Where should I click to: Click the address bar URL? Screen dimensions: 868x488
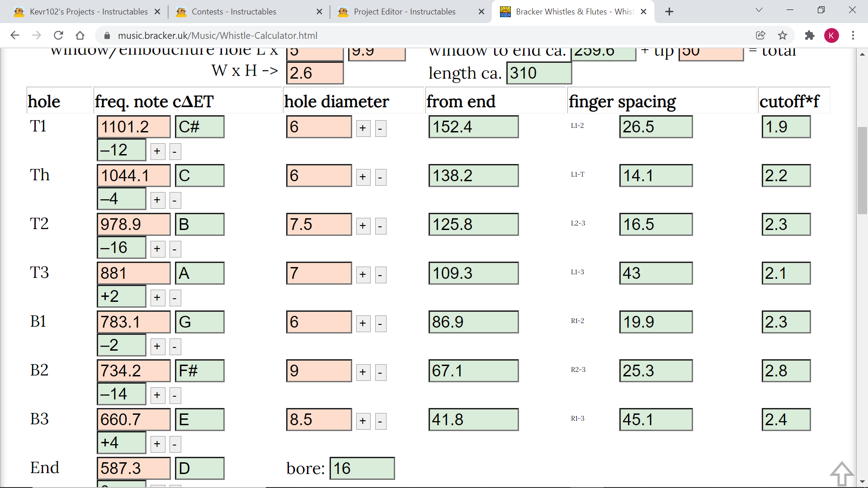217,35
